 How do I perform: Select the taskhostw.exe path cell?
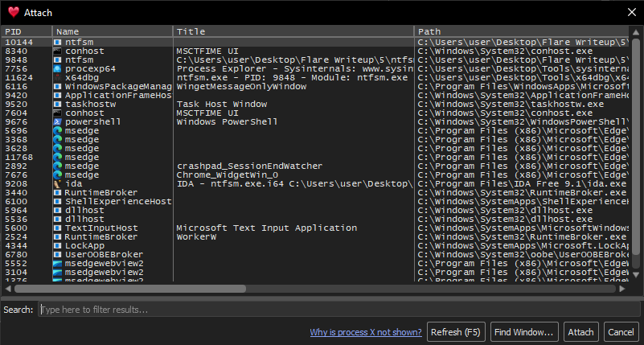(511, 105)
